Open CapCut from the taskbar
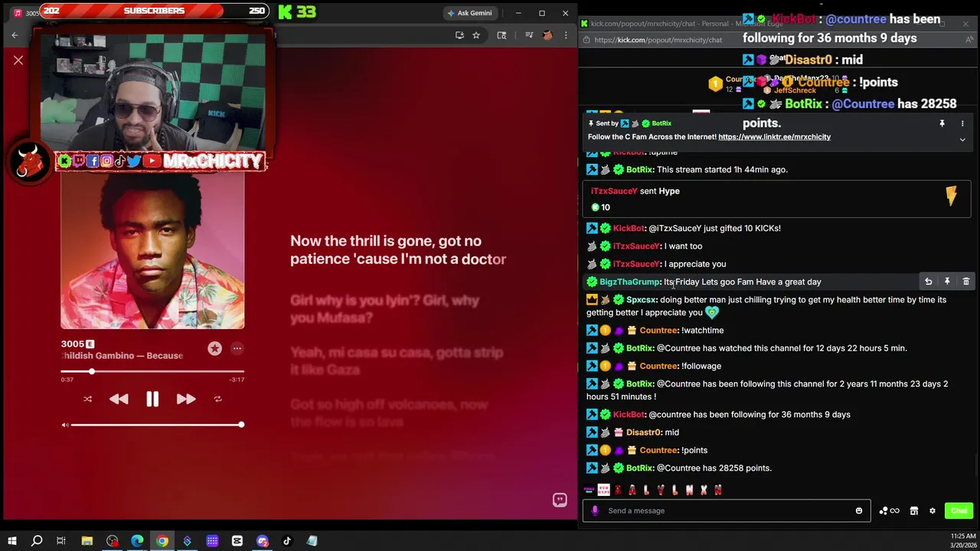 pos(237,541)
